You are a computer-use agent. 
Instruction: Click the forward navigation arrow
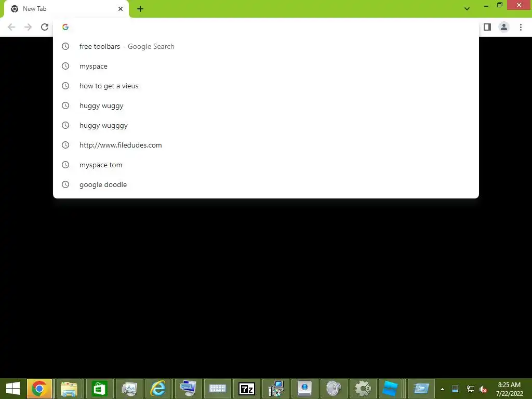coord(28,27)
